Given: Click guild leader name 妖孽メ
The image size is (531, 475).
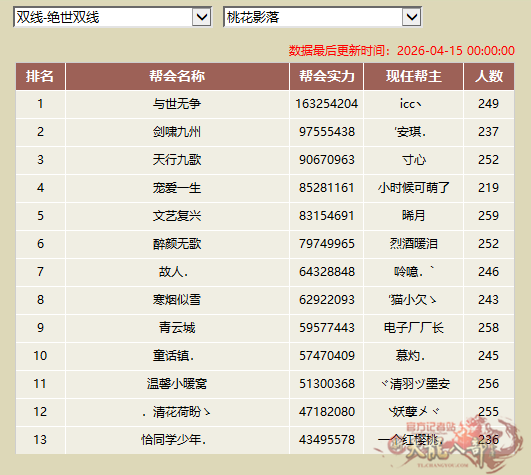Looking at the screenshot, I should tap(413, 412).
